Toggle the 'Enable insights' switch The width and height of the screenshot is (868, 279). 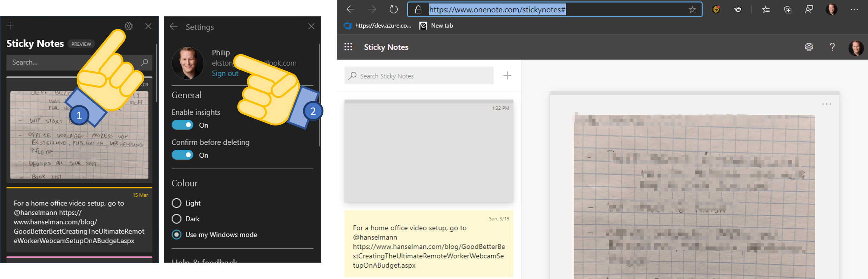[x=182, y=125]
